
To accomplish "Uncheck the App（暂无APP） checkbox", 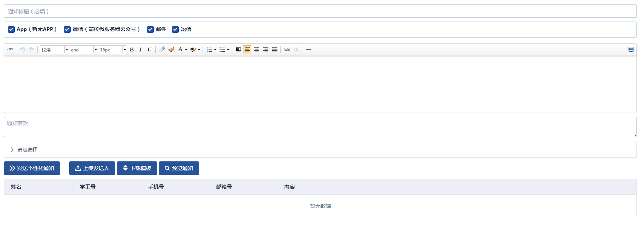I will pos(11,29).
